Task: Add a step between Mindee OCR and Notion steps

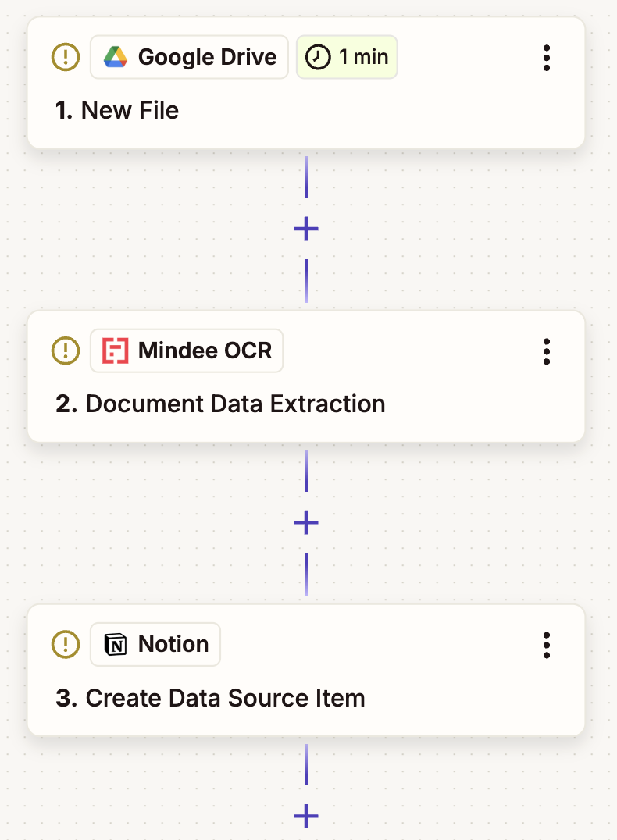Action: coord(305,523)
